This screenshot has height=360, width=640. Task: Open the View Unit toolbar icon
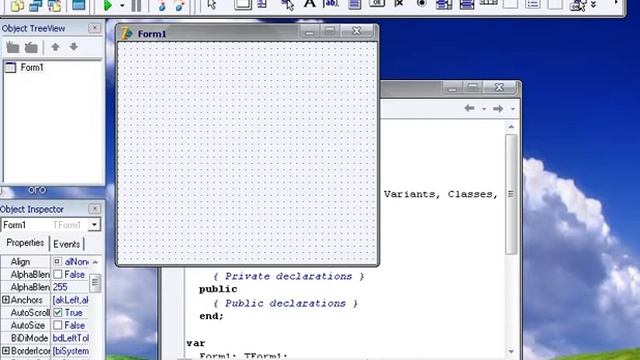(x=17, y=5)
